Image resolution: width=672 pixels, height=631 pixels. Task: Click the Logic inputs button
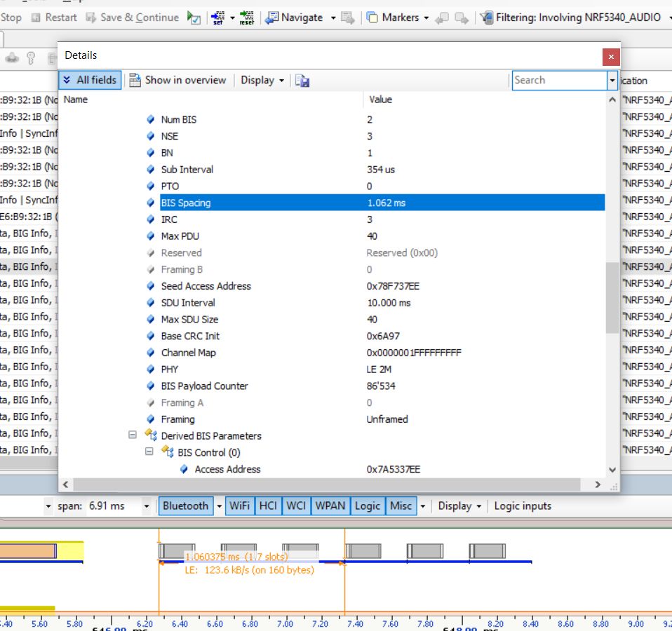coord(523,506)
